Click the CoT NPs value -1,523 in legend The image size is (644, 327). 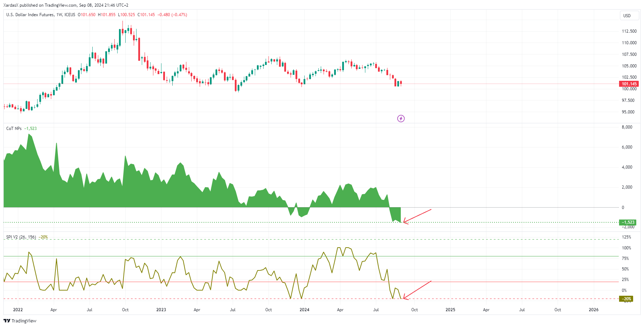[31, 129]
